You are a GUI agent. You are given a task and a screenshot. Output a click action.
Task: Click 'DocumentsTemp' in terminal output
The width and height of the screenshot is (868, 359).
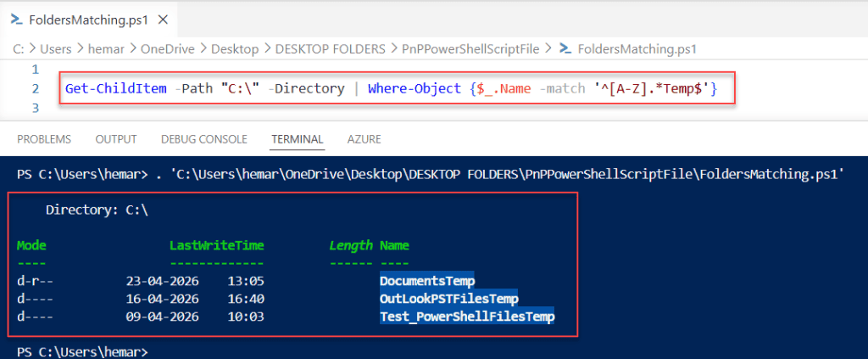(427, 281)
